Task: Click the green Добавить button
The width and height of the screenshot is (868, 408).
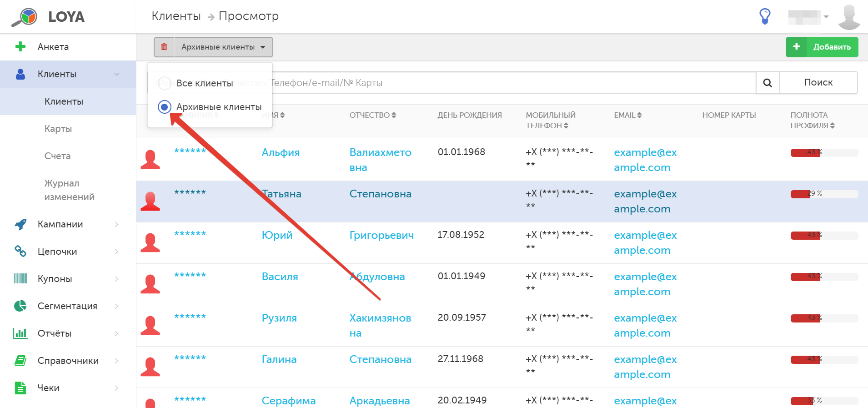Action: coord(822,47)
